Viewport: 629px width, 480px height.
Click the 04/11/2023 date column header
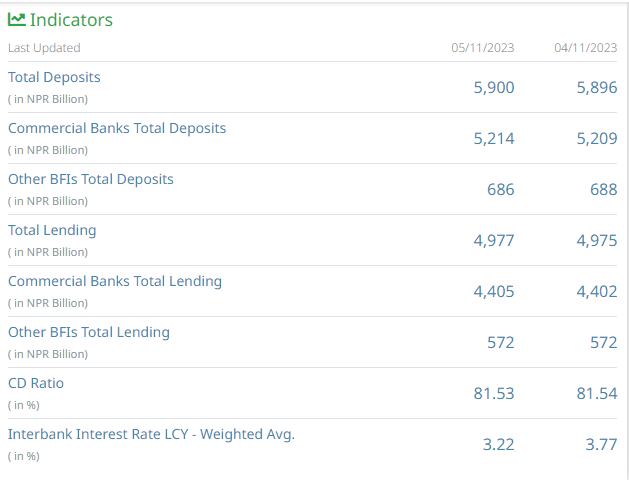[x=585, y=48]
